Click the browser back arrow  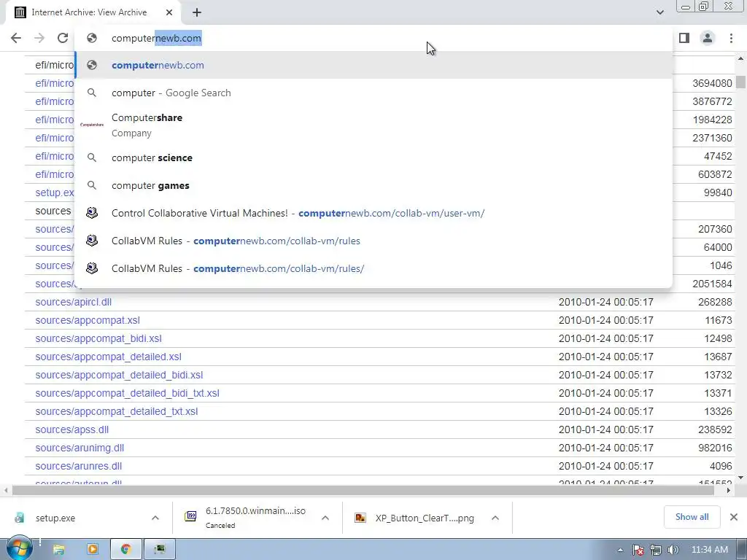tap(16, 38)
